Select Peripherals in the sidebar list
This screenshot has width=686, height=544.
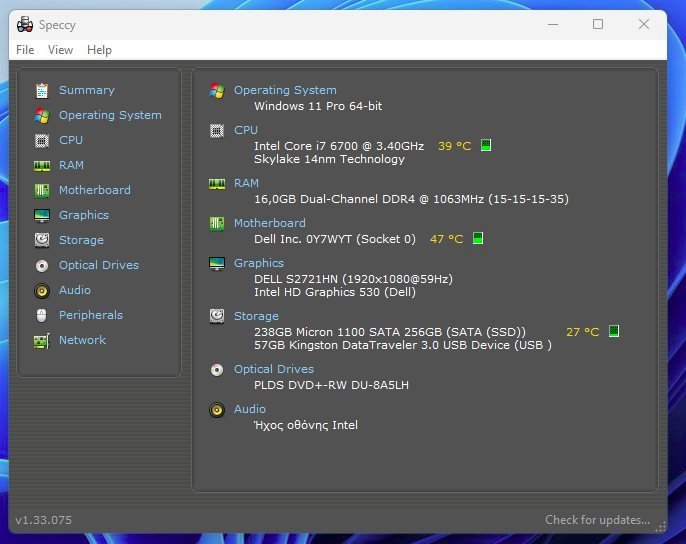[x=91, y=315]
